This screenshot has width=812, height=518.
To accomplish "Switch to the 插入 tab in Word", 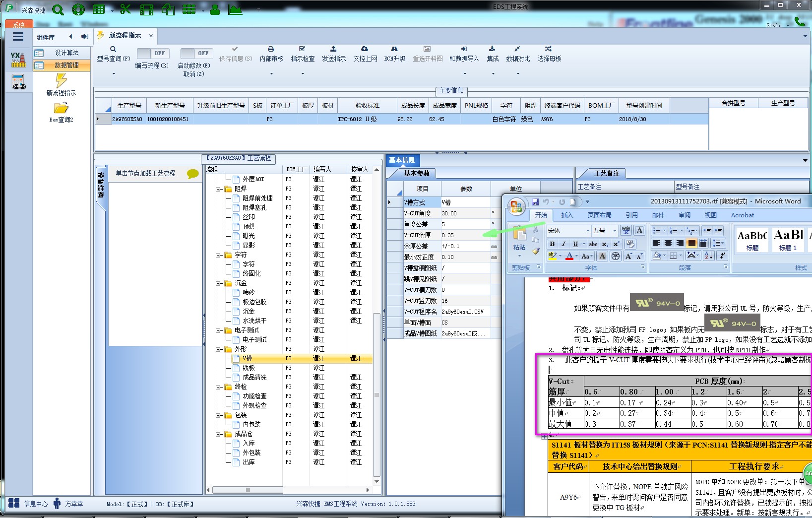I will click(567, 215).
